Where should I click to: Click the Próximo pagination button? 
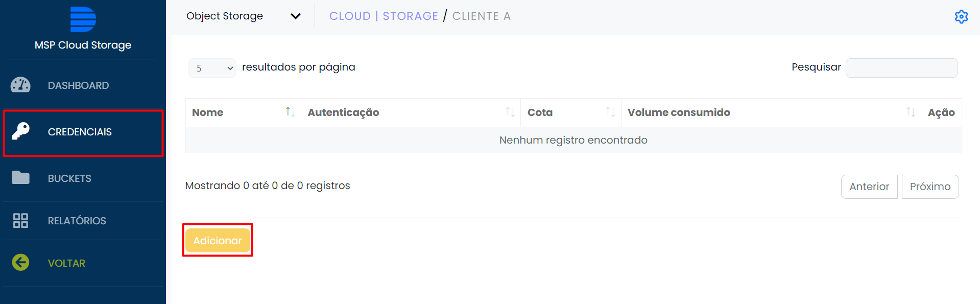[x=930, y=186]
